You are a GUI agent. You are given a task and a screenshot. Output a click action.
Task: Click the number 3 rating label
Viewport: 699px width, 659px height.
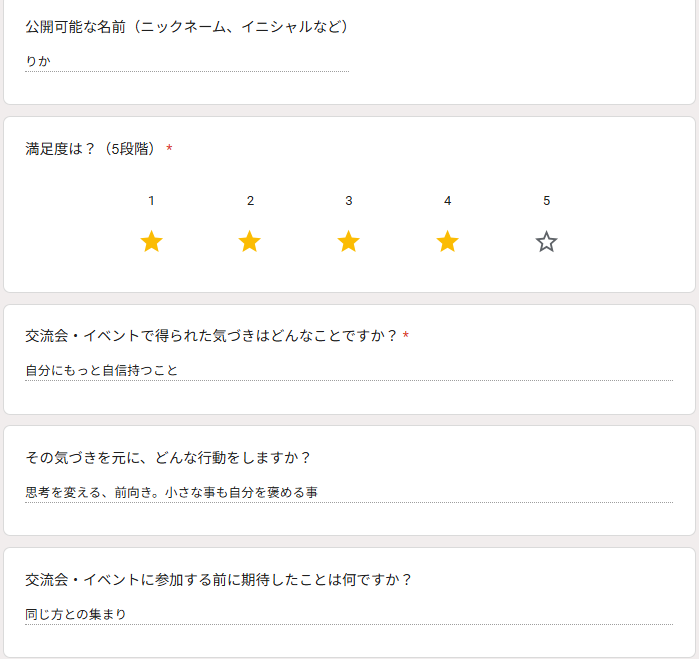pyautogui.click(x=348, y=201)
